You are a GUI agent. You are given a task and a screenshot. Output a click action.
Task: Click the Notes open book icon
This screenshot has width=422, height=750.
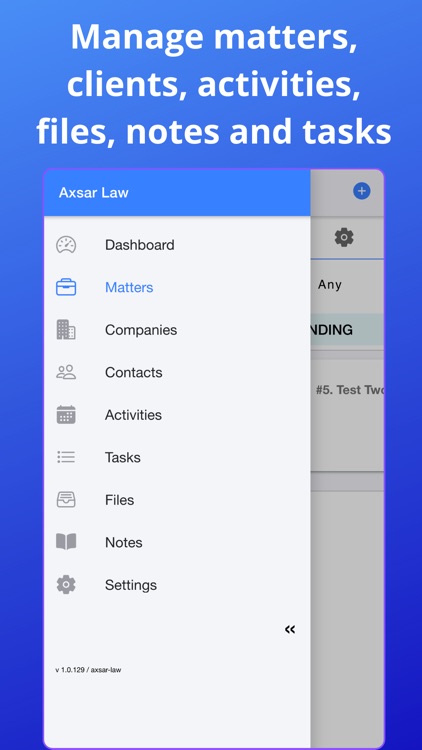coord(66,542)
